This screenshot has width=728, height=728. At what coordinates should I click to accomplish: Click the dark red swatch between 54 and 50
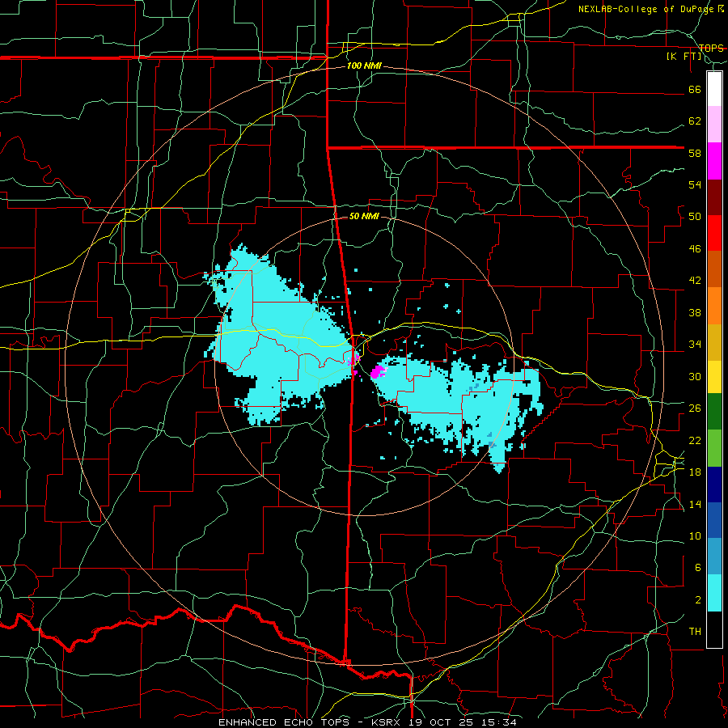tap(714, 197)
